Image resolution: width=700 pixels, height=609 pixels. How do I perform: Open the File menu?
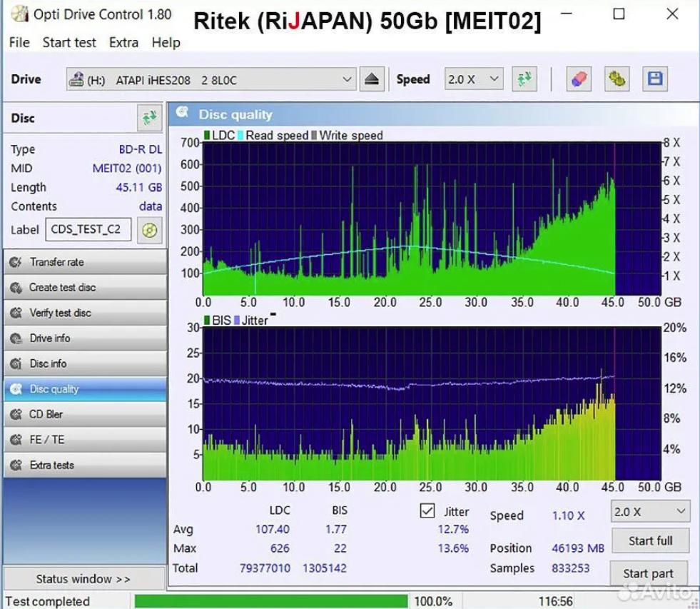pos(19,42)
